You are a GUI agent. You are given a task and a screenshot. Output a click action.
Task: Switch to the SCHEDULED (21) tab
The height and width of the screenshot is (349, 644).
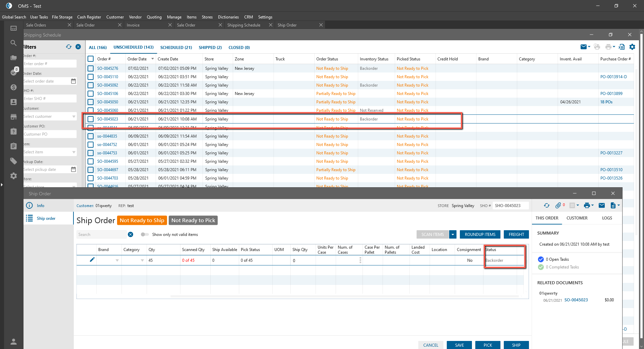click(176, 47)
